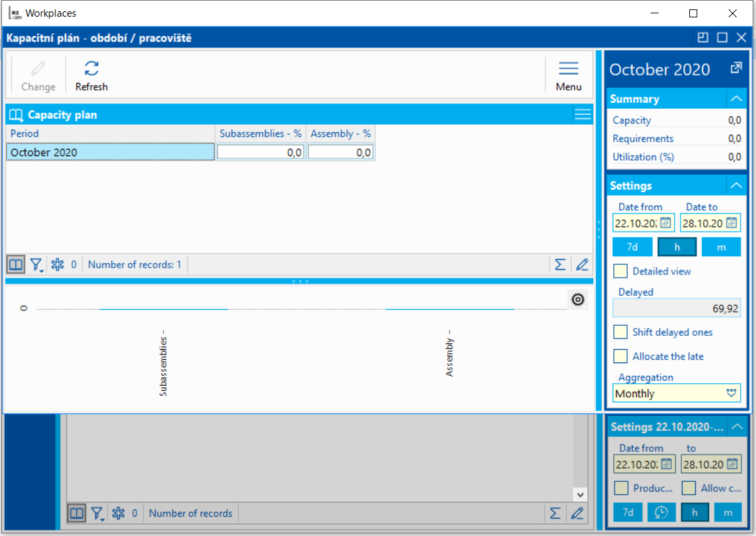Screen dimensions: 756x536
Task: Pop out the October 2020 side panel
Action: pos(736,68)
